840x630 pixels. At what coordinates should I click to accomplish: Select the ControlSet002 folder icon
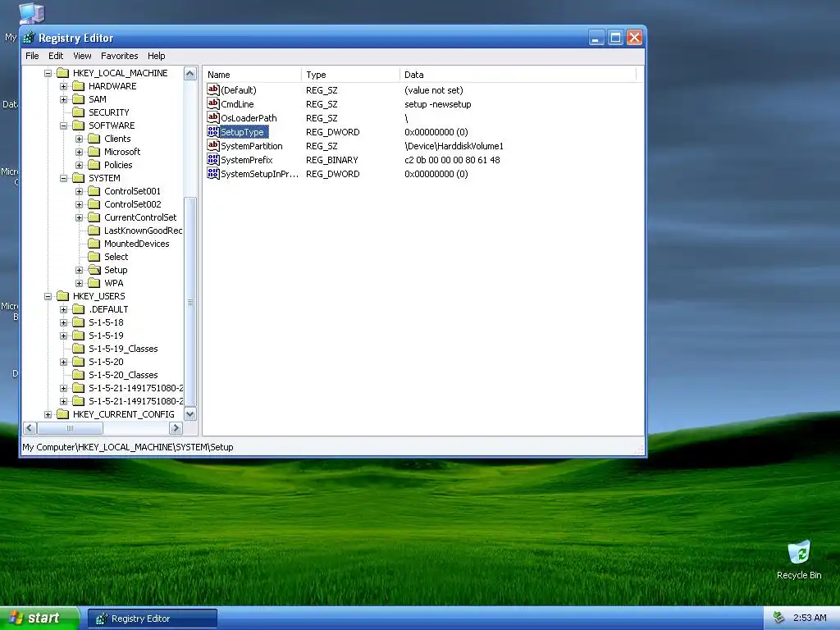94,204
